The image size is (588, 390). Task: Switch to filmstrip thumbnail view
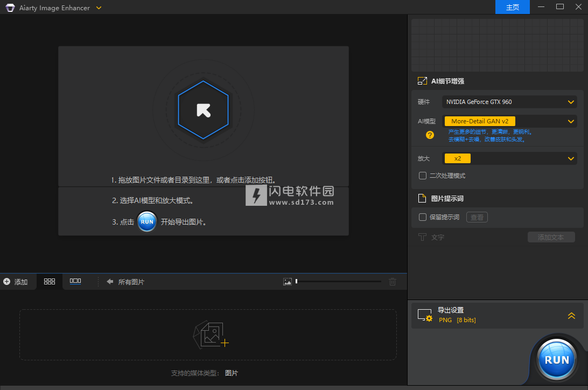tap(75, 281)
